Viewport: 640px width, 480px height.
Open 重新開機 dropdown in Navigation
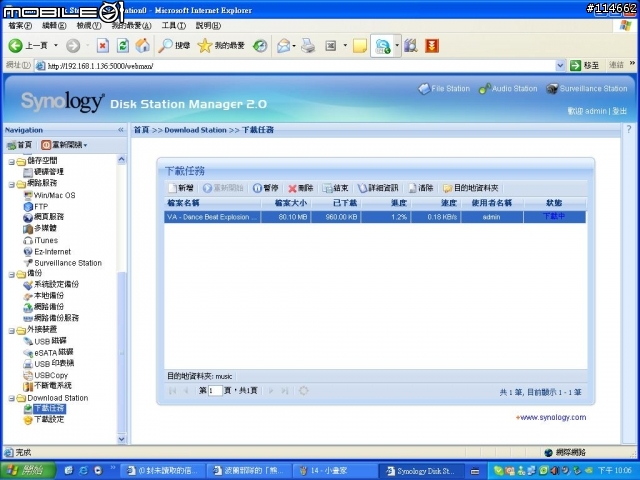click(64, 145)
